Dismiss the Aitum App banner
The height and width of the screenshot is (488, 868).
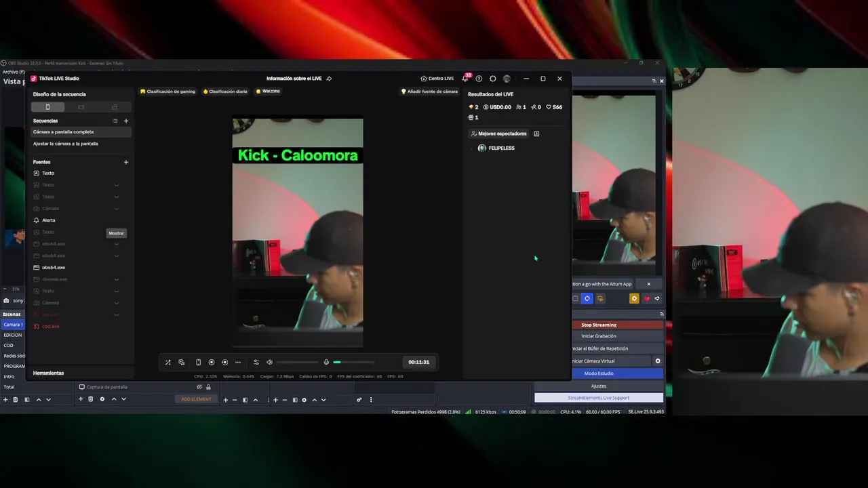[648, 284]
